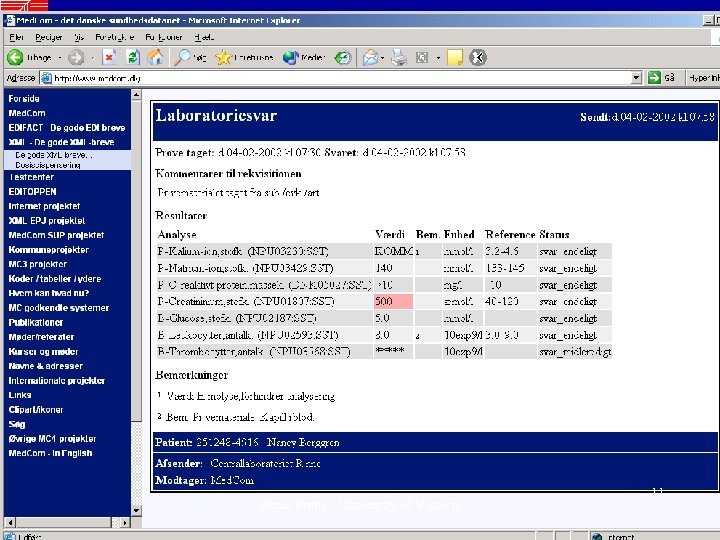Open the Søg sidebar link
The image size is (720, 540).
point(17,424)
